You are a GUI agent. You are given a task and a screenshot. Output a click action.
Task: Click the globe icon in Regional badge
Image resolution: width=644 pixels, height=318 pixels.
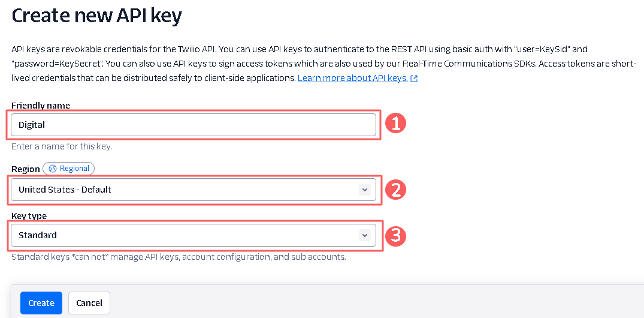coord(53,169)
